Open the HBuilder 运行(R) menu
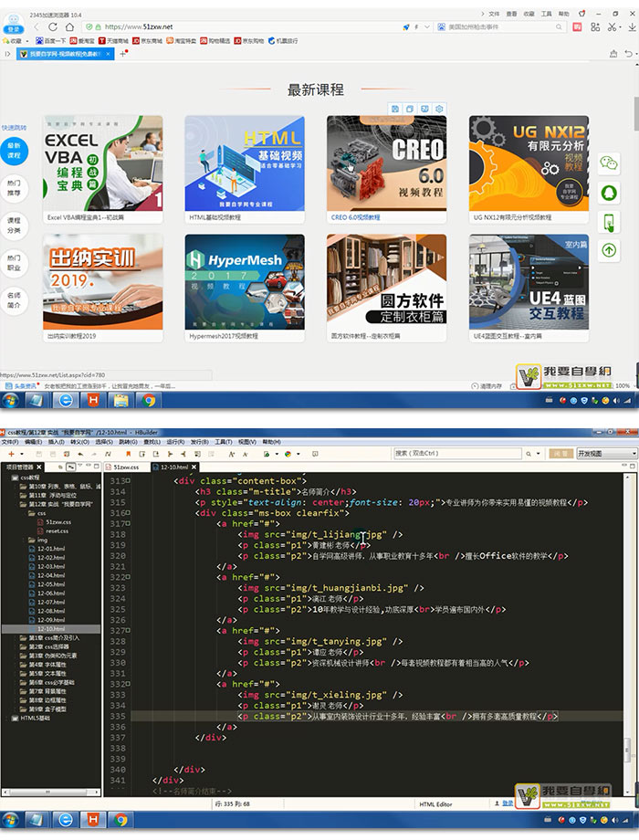Screen dimensions: 639x840 [175, 442]
